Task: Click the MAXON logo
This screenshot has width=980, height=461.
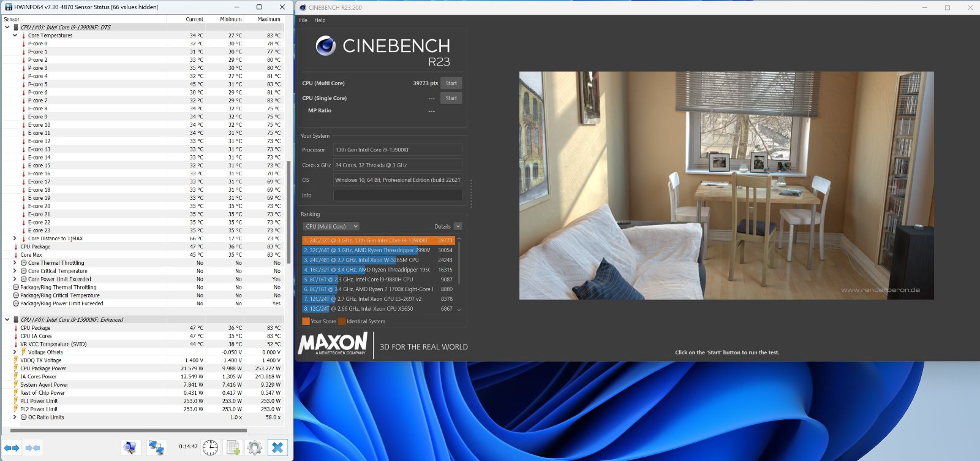Action: [x=333, y=343]
